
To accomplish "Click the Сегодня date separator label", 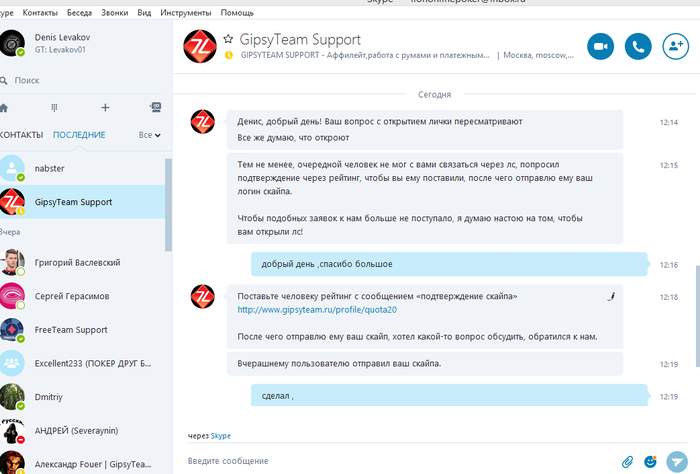I will tap(434, 95).
